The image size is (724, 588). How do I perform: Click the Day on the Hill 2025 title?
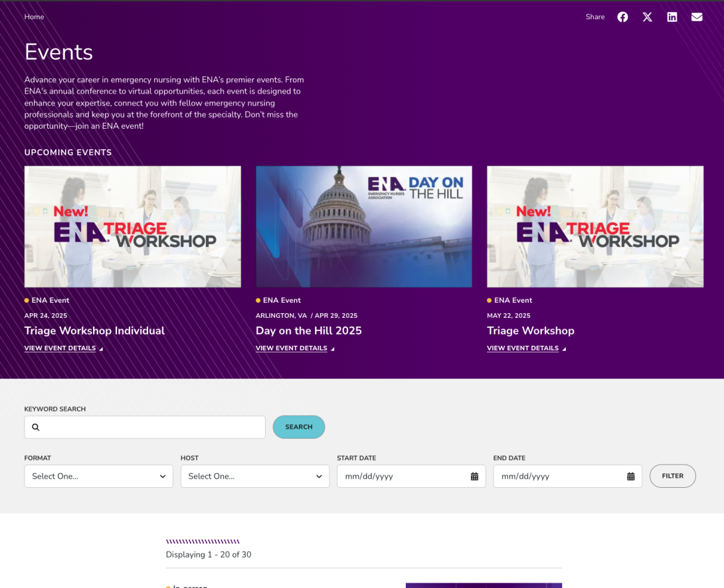point(308,331)
